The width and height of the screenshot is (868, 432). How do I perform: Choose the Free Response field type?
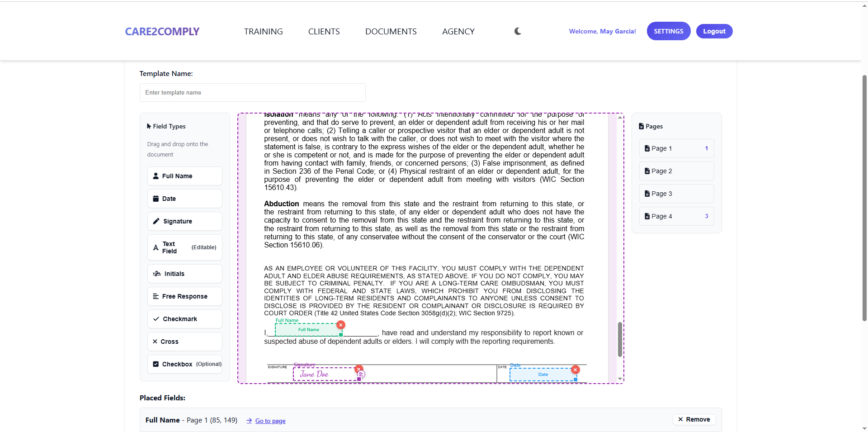184,296
